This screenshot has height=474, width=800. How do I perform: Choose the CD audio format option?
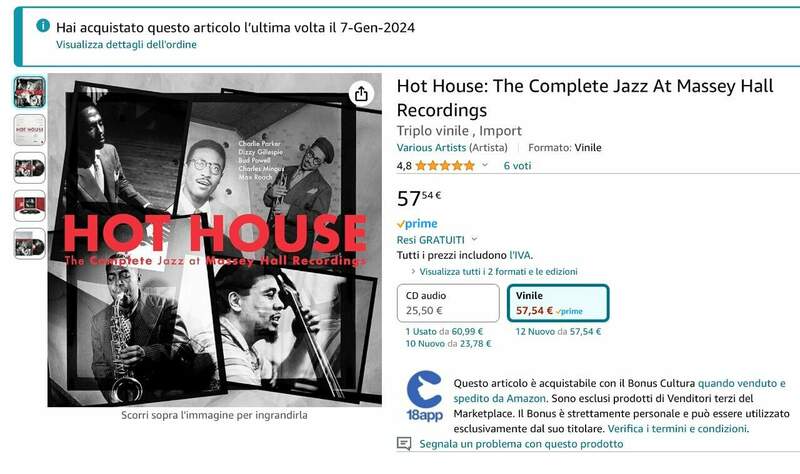tap(448, 303)
